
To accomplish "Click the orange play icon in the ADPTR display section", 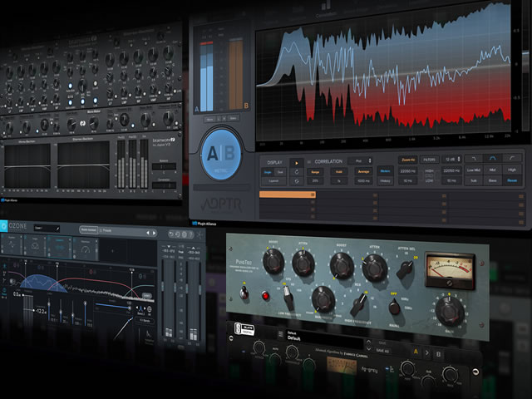I will pos(296,163).
